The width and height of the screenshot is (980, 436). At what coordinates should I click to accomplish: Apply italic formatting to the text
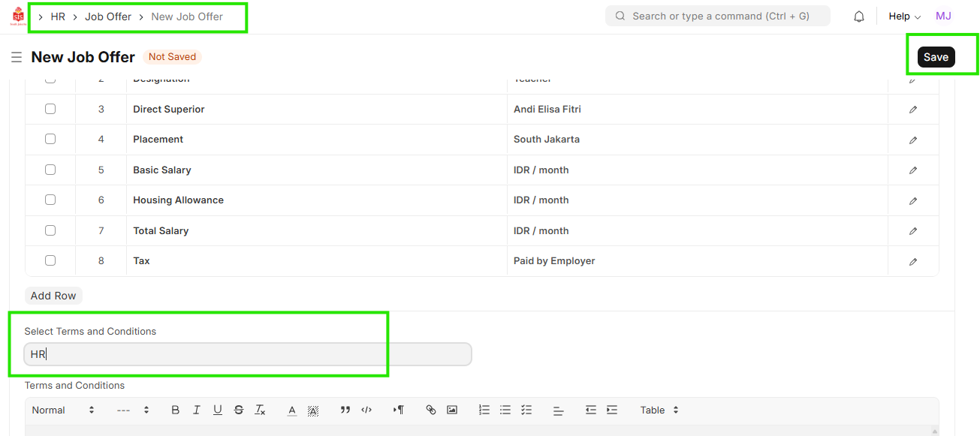pyautogui.click(x=196, y=410)
